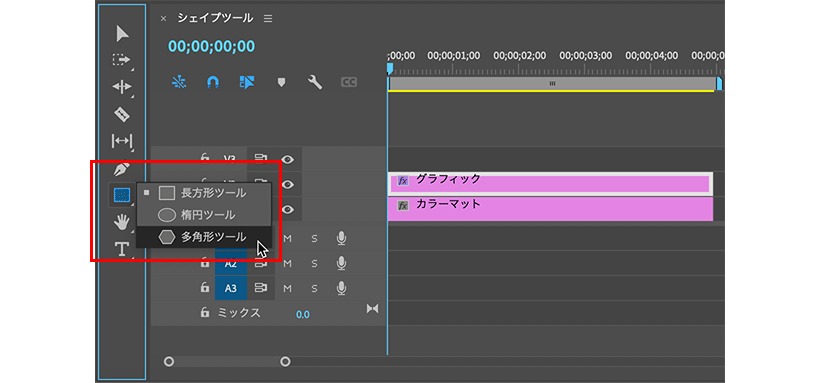Open the シェイプツール panel menu
820x383 pixels.
[268, 19]
